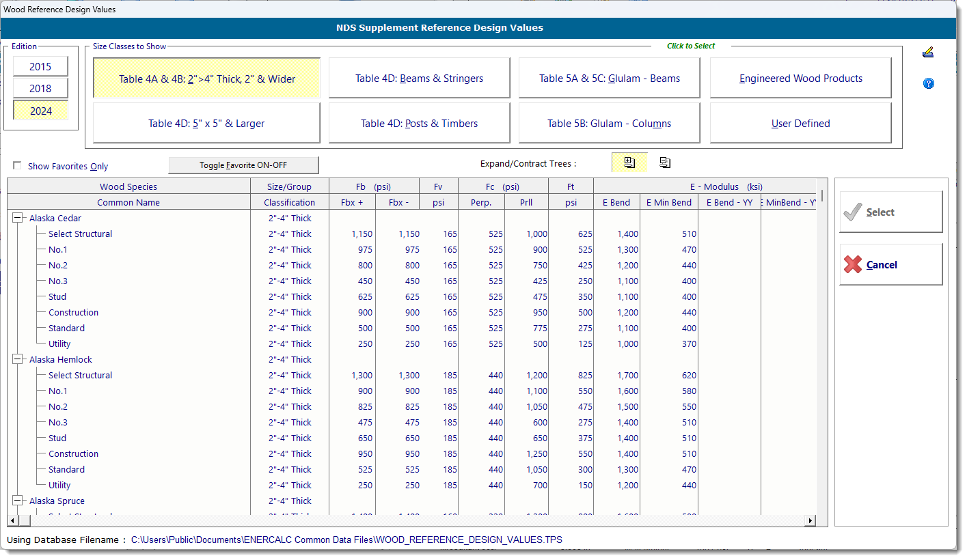
Task: Show Table 4D Beams & Stringers
Action: (419, 79)
